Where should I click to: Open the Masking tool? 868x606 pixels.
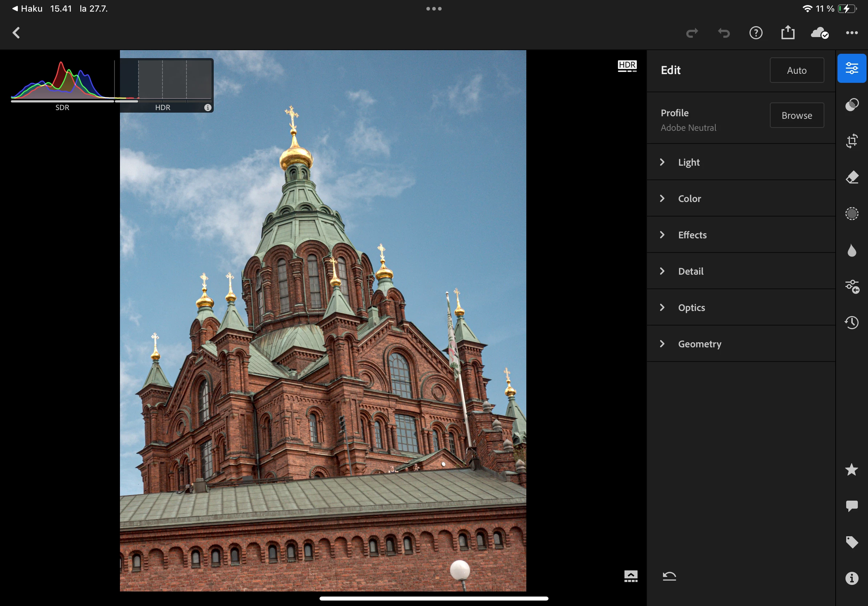tap(851, 214)
